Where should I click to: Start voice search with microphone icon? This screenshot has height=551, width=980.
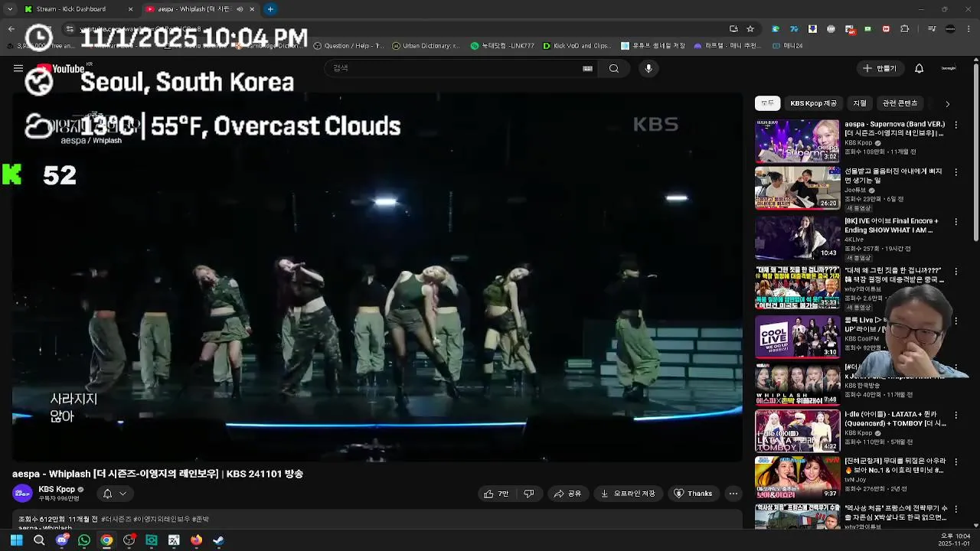pos(648,68)
